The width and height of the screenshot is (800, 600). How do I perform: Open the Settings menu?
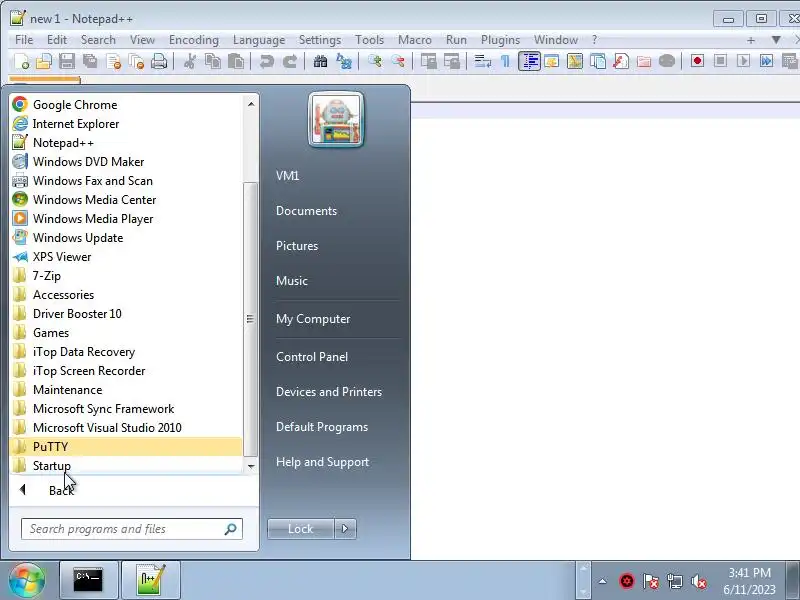coord(320,40)
